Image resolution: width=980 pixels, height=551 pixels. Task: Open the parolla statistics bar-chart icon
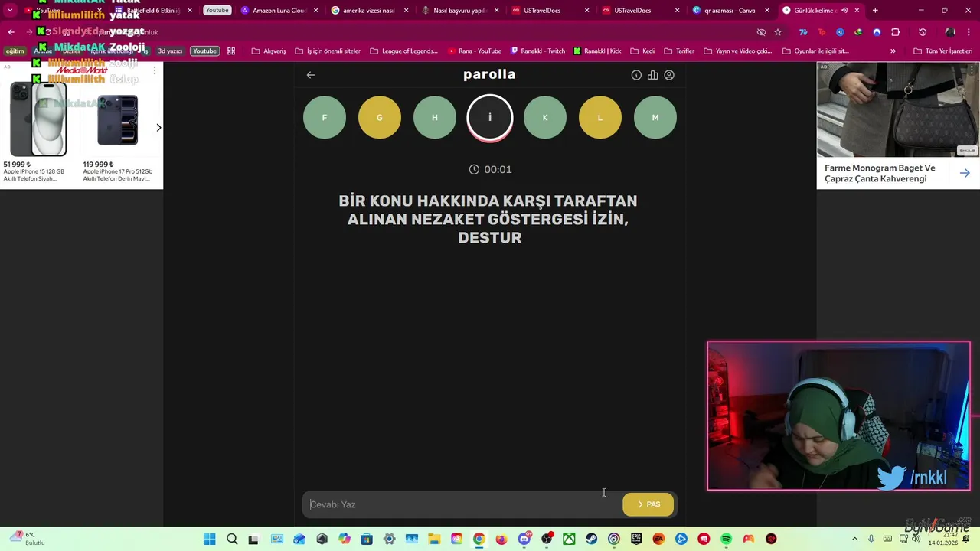(653, 75)
